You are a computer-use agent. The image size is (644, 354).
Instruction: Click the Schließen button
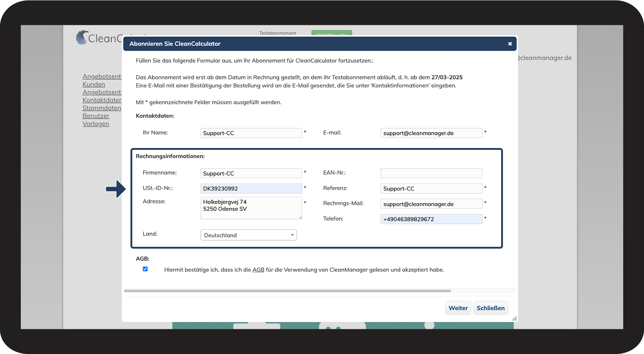[490, 308]
